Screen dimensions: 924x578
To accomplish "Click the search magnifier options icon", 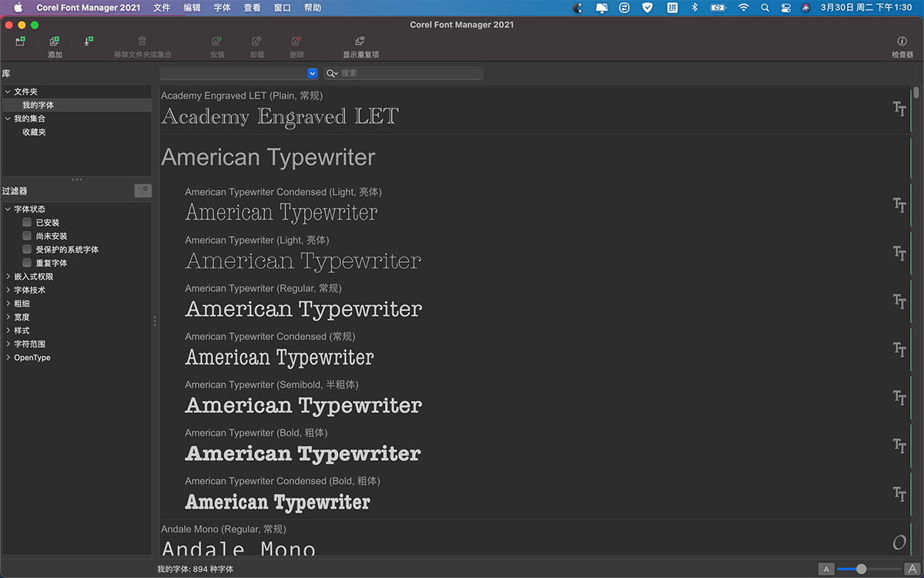I will [332, 73].
